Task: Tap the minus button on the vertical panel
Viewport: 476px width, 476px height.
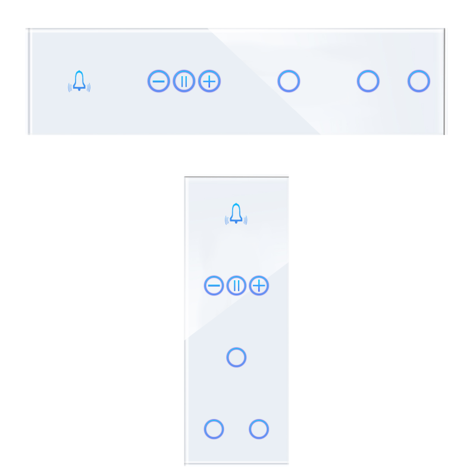Action: (x=214, y=286)
